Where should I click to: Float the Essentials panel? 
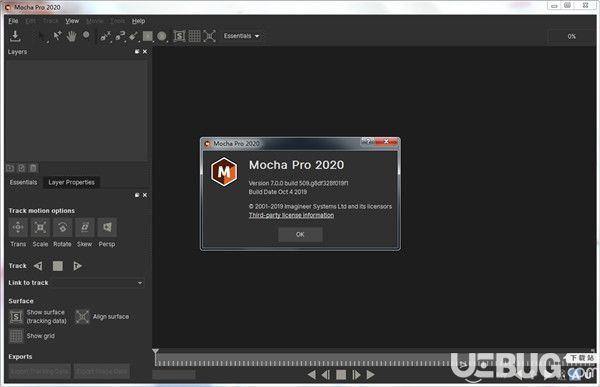point(137,195)
